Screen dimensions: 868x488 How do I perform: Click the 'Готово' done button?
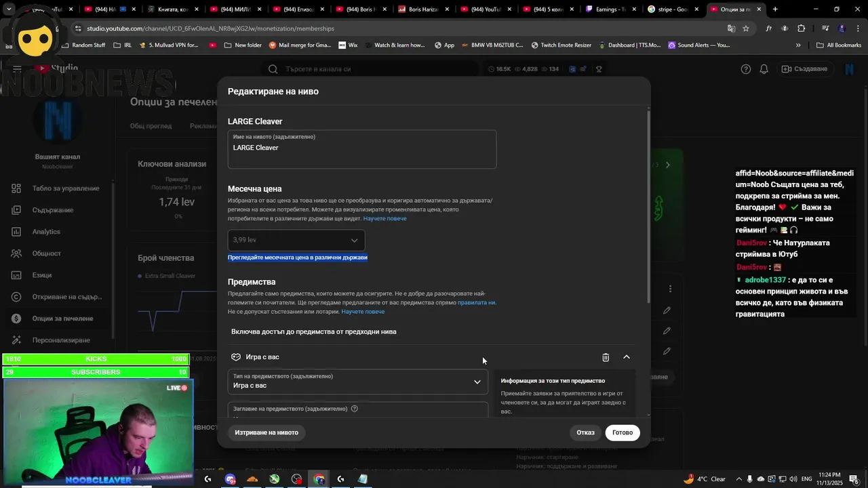pos(623,432)
